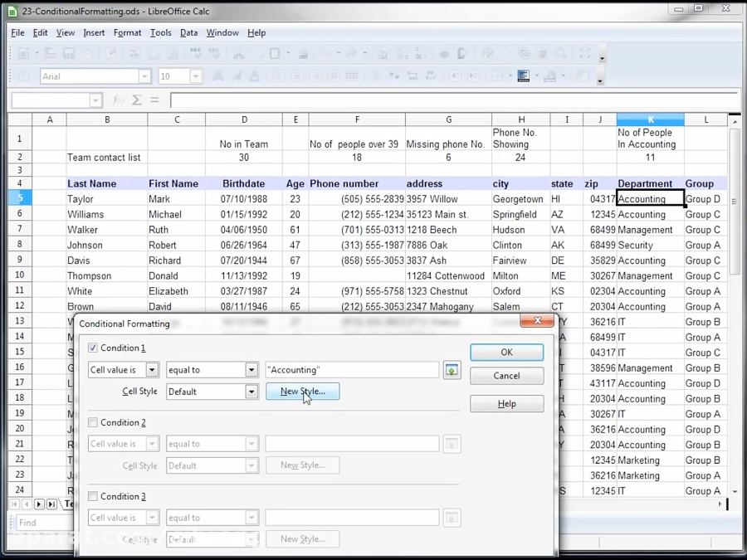The width and height of the screenshot is (747, 560).
Task: Click the Shrink icon beside the Accounting field
Action: point(452,370)
